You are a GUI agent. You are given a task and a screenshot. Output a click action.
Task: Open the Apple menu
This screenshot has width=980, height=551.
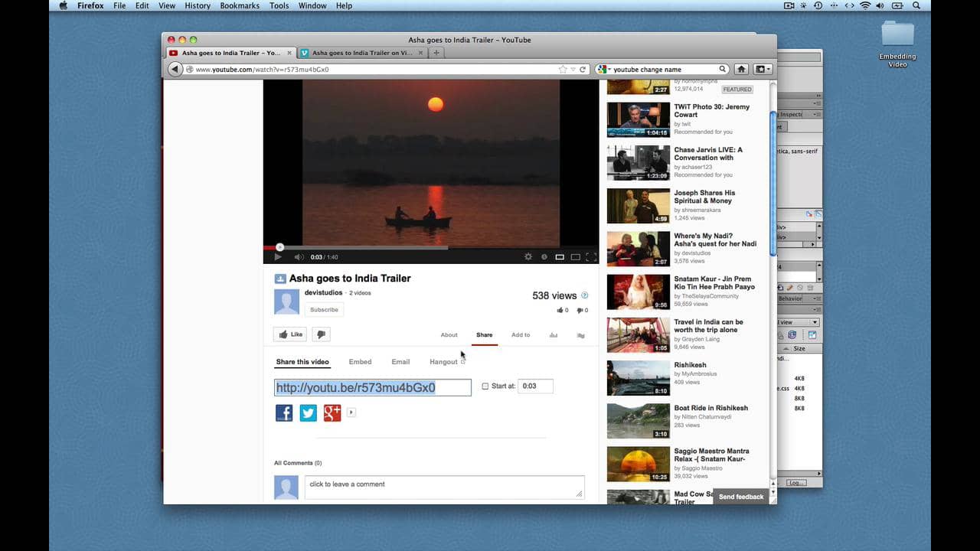pos(63,5)
